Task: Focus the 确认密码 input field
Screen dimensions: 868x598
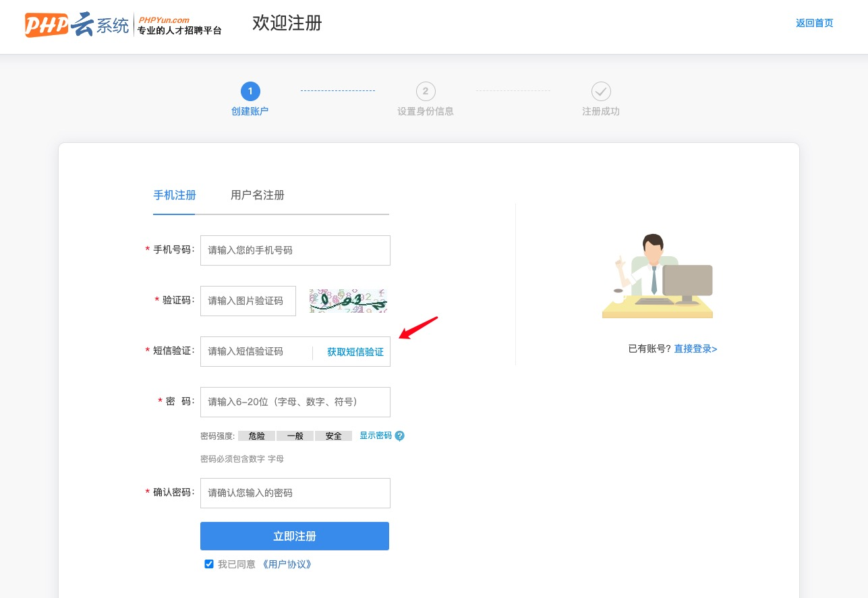Action: (295, 493)
